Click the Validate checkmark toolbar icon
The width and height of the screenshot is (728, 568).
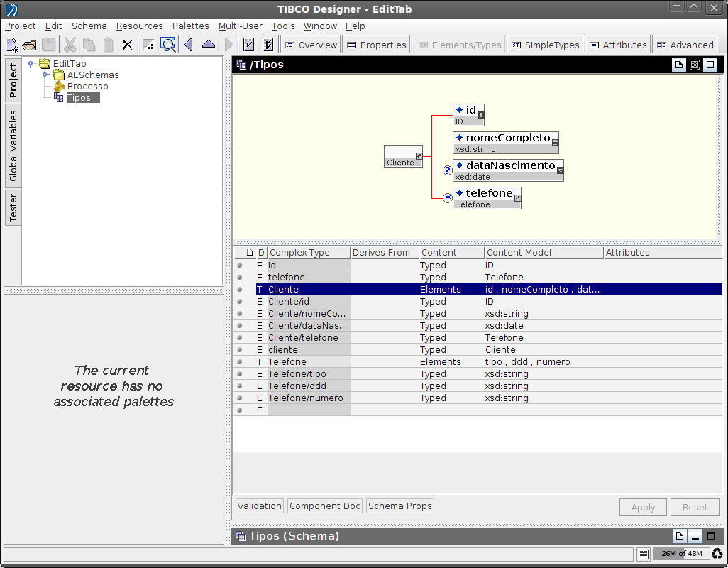tap(249, 45)
